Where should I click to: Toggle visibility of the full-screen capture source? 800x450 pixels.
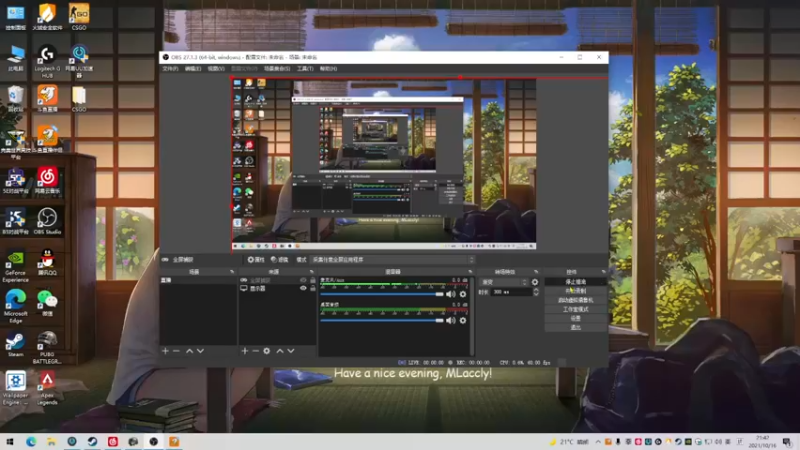click(303, 280)
